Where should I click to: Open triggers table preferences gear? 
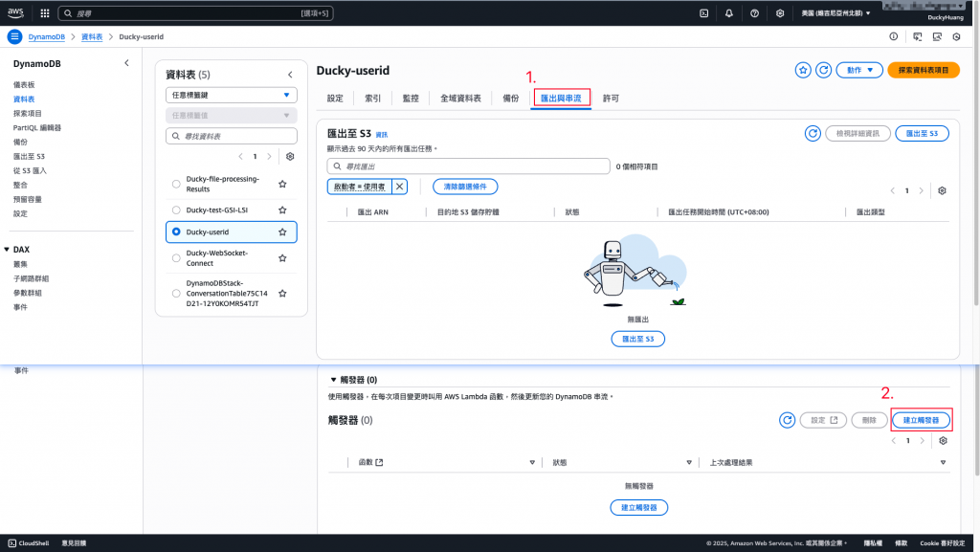click(x=943, y=440)
